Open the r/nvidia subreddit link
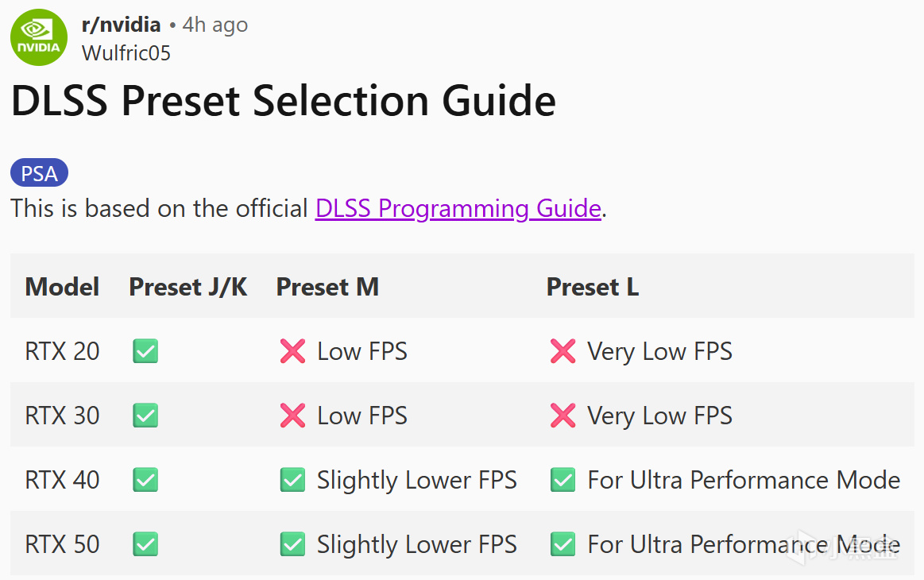Image resolution: width=924 pixels, height=580 pixels. pos(121,25)
